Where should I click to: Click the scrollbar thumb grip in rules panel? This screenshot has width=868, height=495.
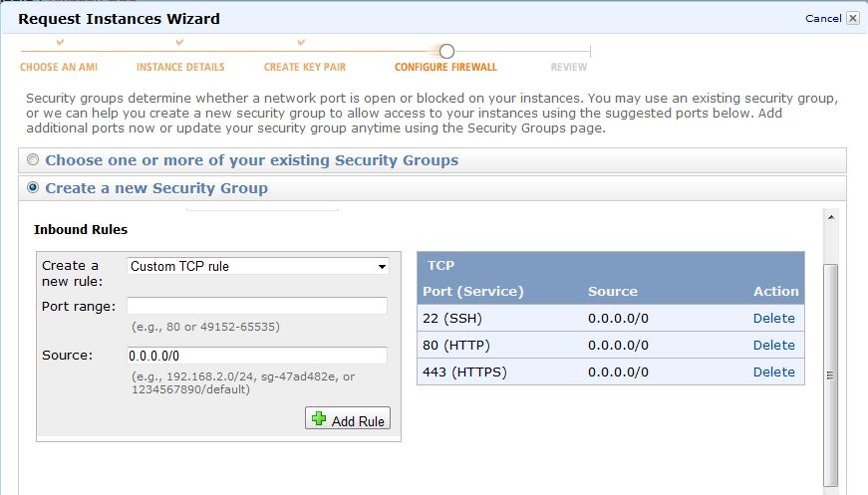pyautogui.click(x=830, y=374)
